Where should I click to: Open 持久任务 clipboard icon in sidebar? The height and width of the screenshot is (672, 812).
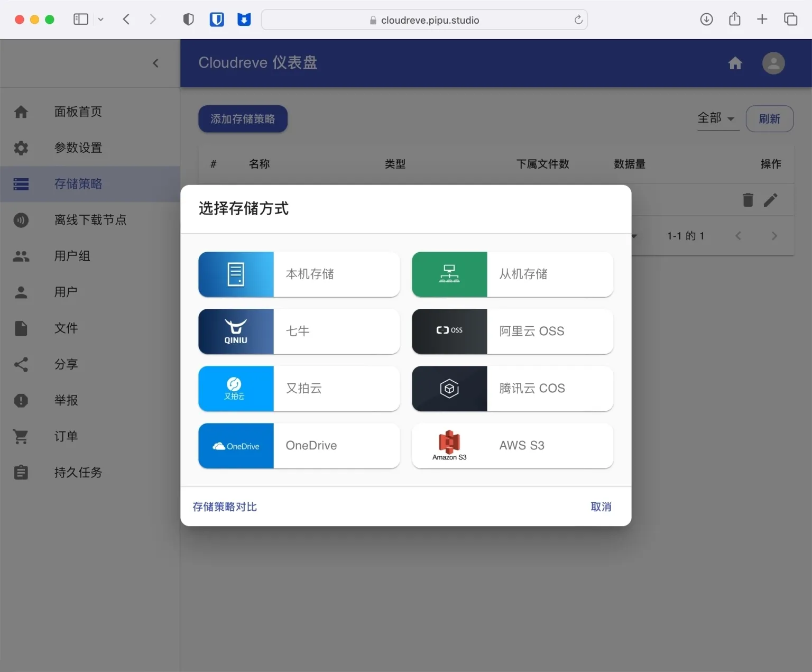point(21,472)
